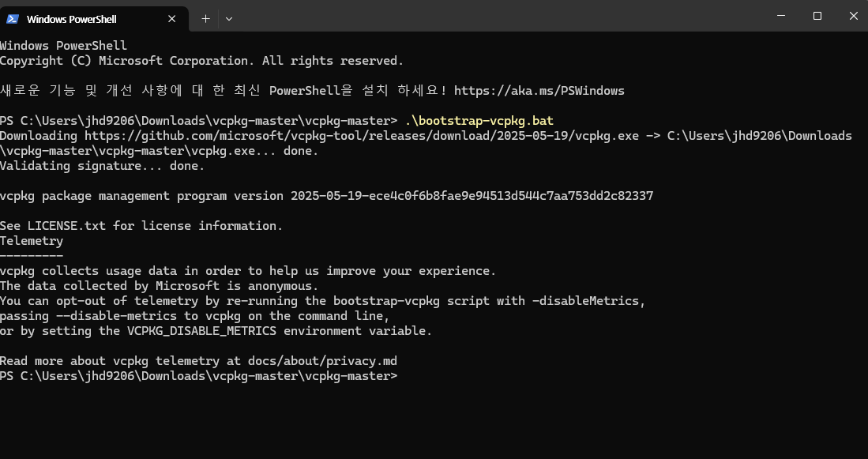Open a new tab with the plus icon

tap(205, 19)
